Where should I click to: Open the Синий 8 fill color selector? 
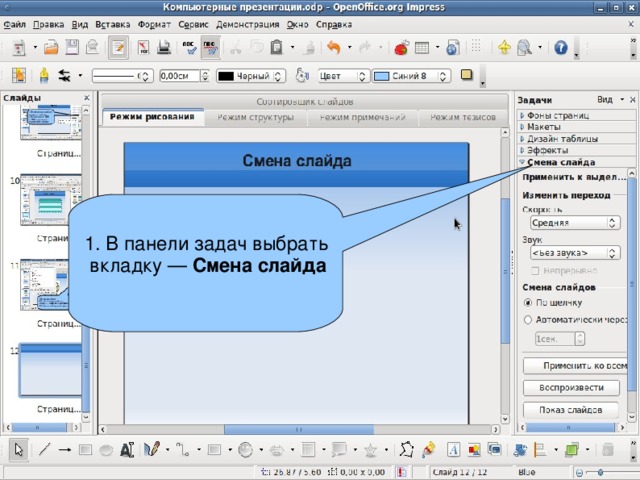411,76
